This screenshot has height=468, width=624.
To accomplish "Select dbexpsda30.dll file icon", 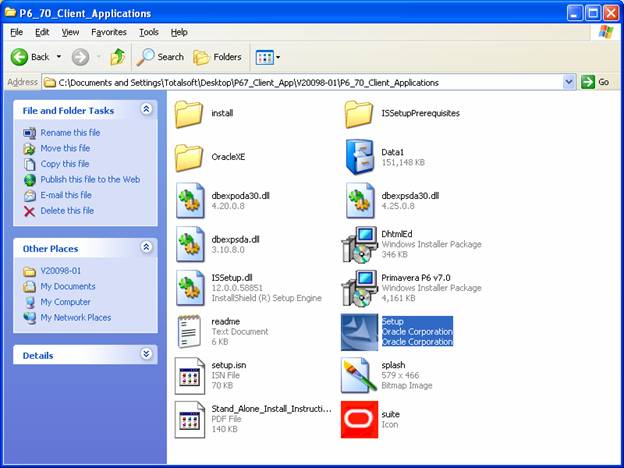I will pos(360,201).
